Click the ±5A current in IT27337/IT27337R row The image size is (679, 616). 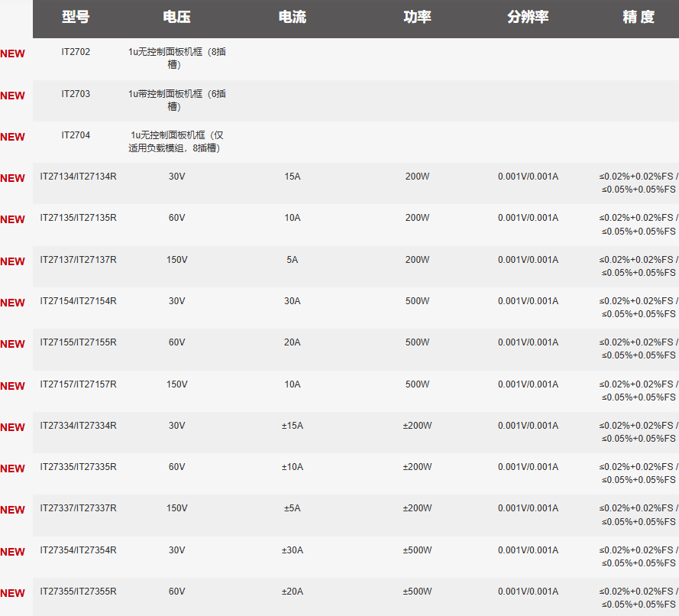(293, 507)
